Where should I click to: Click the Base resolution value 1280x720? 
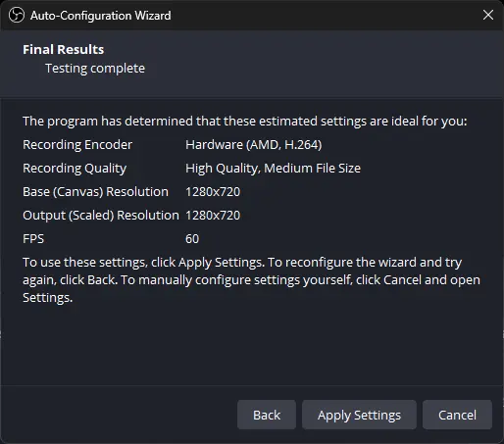pos(213,192)
